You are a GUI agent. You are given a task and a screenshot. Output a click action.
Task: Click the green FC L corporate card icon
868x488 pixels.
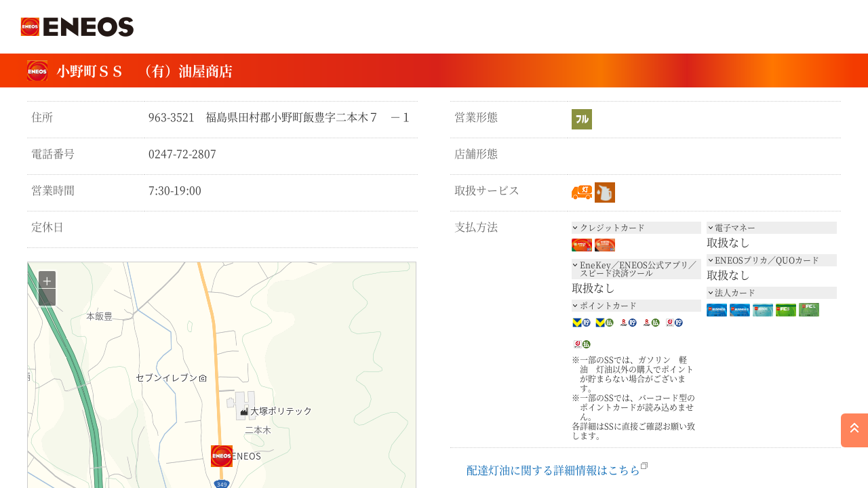pyautogui.click(x=808, y=310)
